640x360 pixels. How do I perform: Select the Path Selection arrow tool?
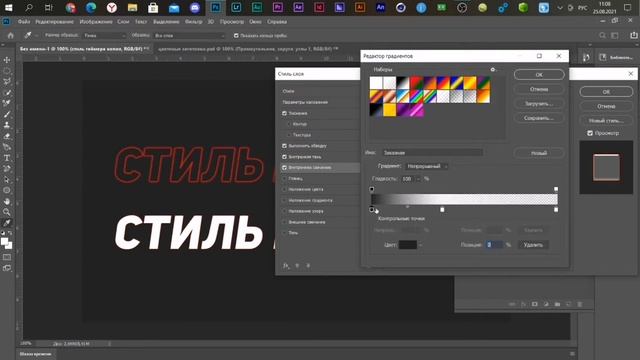point(7,180)
